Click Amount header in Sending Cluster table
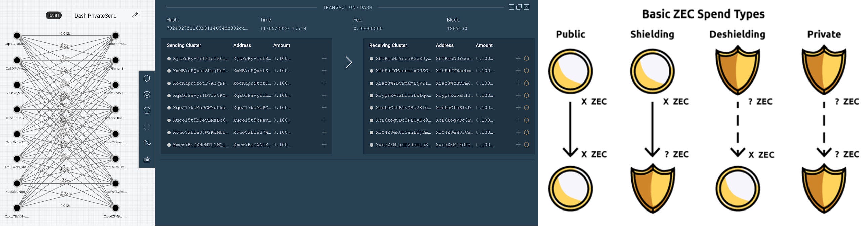Screen dimensions: 868x226 282,45
